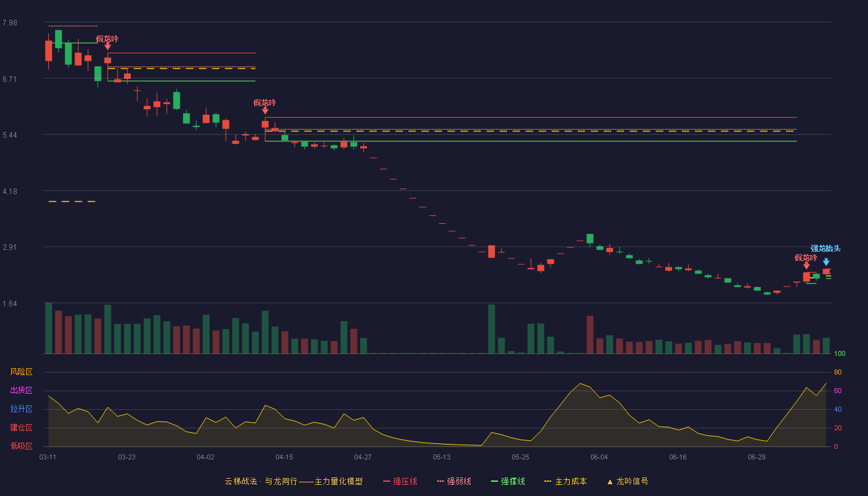Click the chart title 云梯战法 text
This screenshot has width=868, height=496.
pos(241,481)
